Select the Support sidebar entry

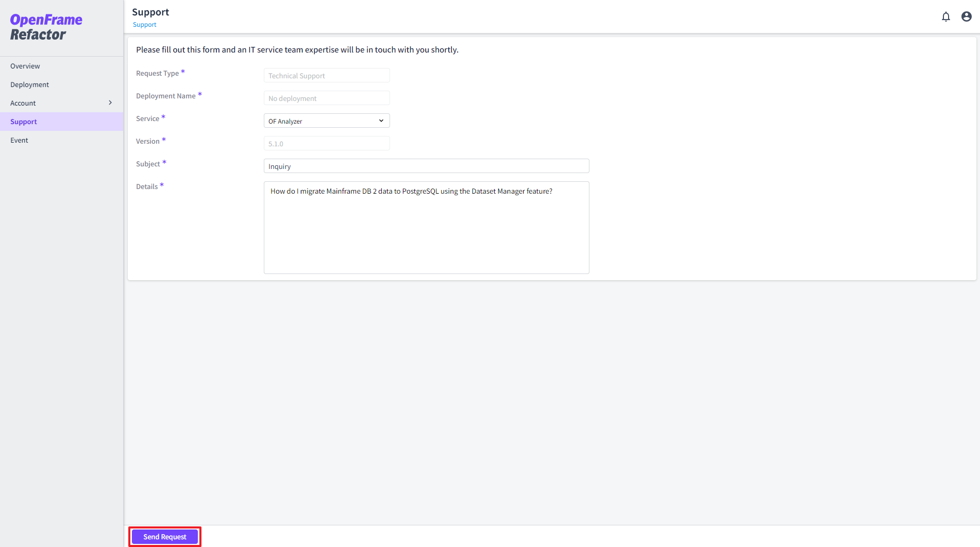coord(23,122)
